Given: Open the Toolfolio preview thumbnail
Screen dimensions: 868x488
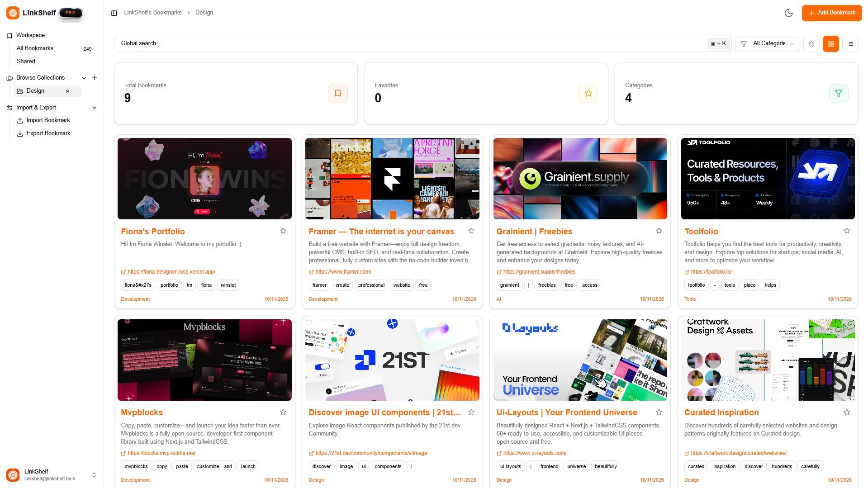Looking at the screenshot, I should 768,179.
